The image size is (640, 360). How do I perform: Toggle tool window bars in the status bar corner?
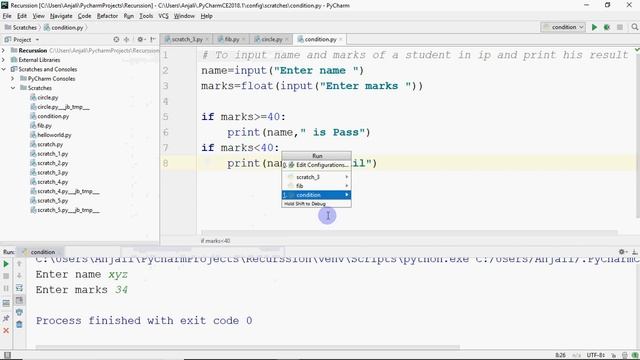tap(7, 355)
